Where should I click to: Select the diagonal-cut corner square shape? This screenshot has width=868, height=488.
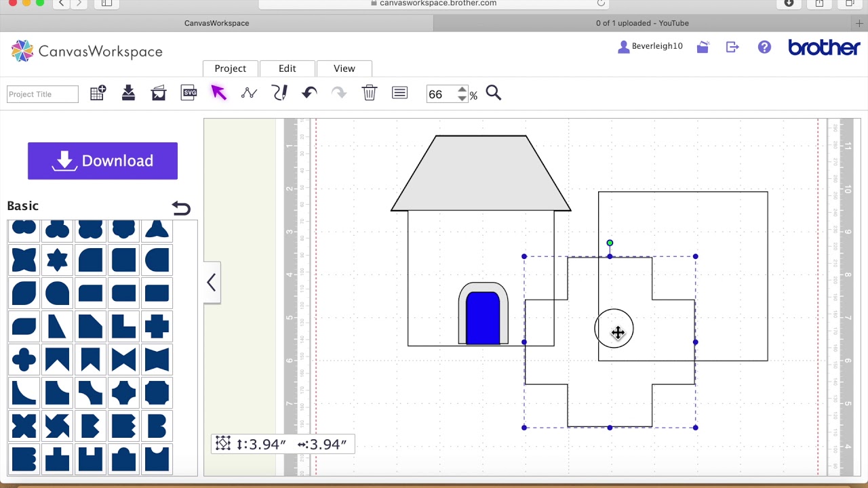pos(90,326)
